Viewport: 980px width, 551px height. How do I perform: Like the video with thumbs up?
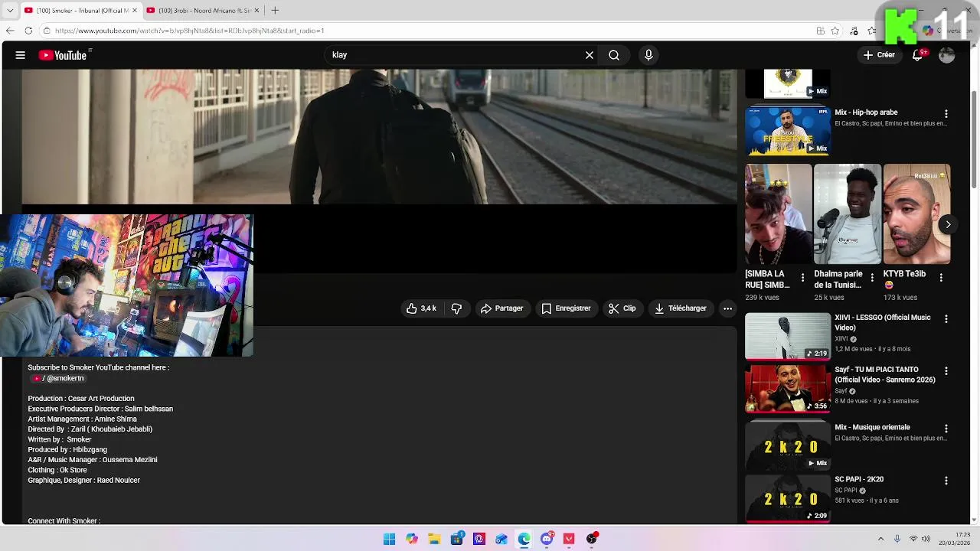pos(421,308)
